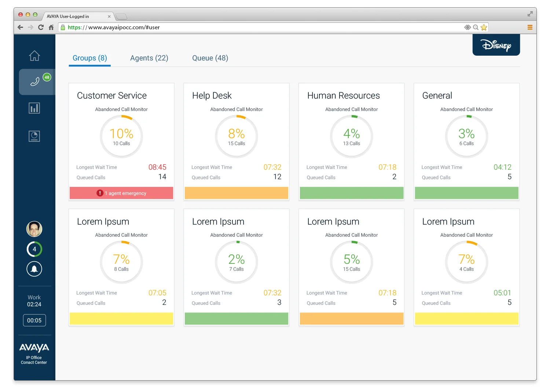Viewport: 550px width, 392px height.
Task: Click queued calls value 14
Action: (162, 177)
